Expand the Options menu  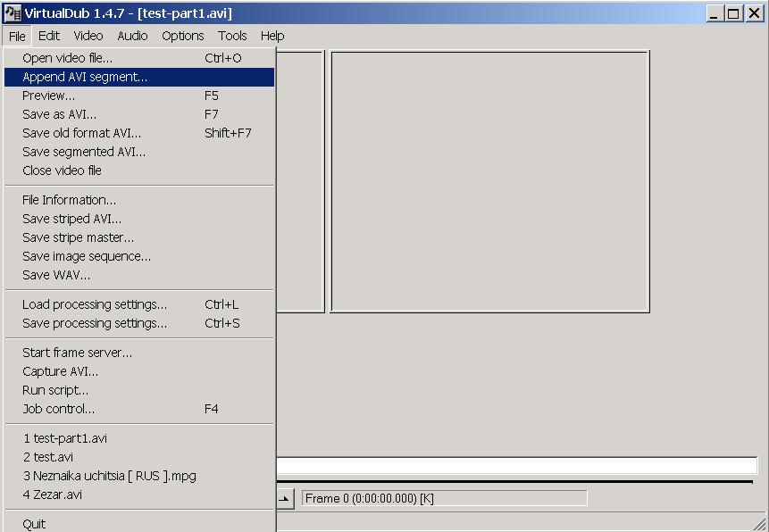pyautogui.click(x=182, y=36)
